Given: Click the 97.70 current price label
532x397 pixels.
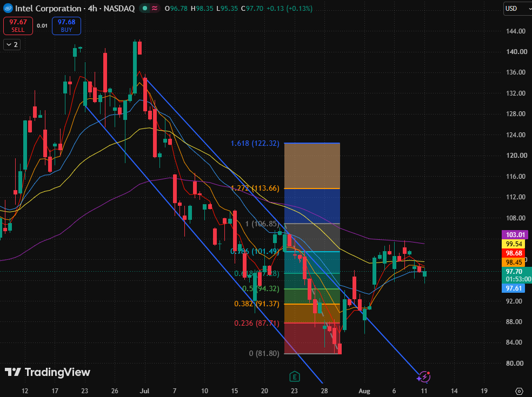Looking at the screenshot, I should (x=514, y=272).
